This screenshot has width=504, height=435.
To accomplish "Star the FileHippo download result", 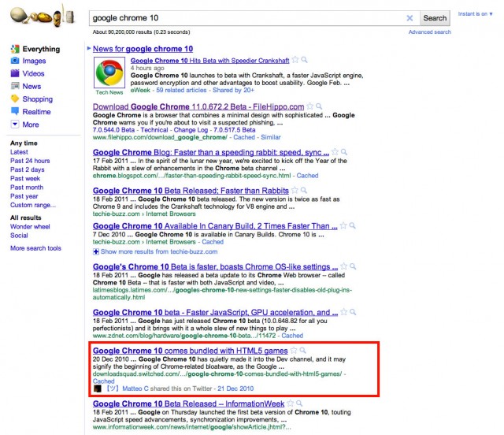I will tap(309, 106).
